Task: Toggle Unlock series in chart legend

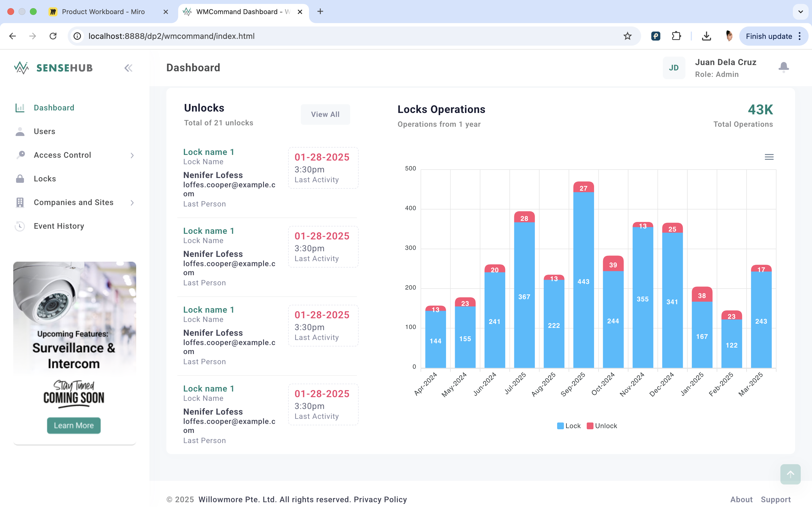Action: pos(602,426)
